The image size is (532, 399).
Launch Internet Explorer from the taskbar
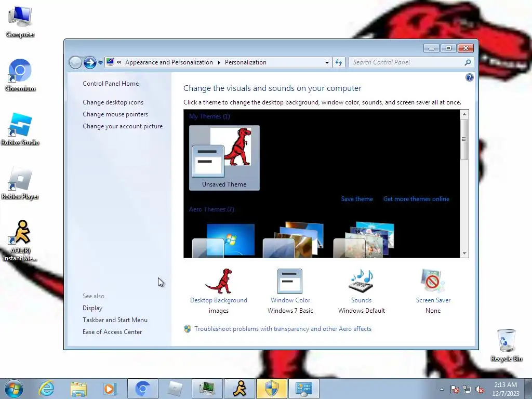46,389
